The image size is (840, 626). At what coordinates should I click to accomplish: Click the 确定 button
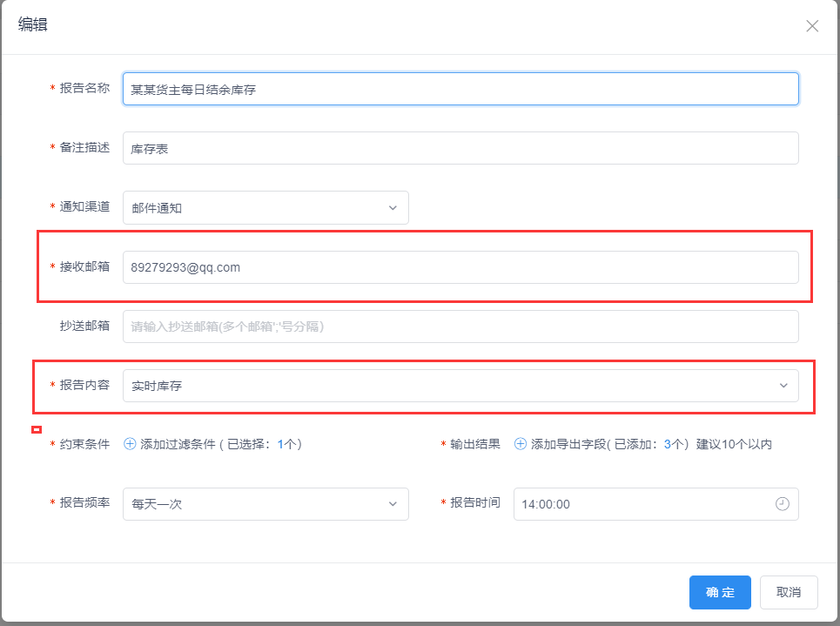coord(720,592)
